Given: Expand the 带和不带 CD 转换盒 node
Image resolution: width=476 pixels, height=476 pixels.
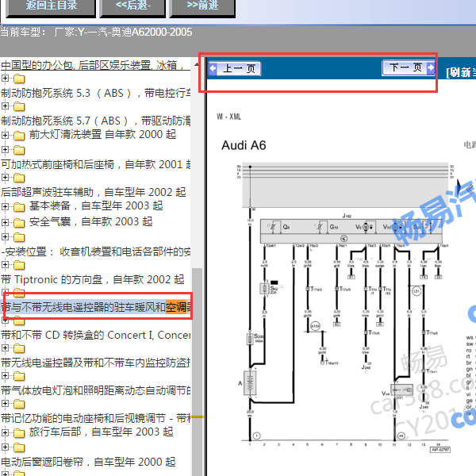Looking at the screenshot, I should pyautogui.click(x=5, y=320).
